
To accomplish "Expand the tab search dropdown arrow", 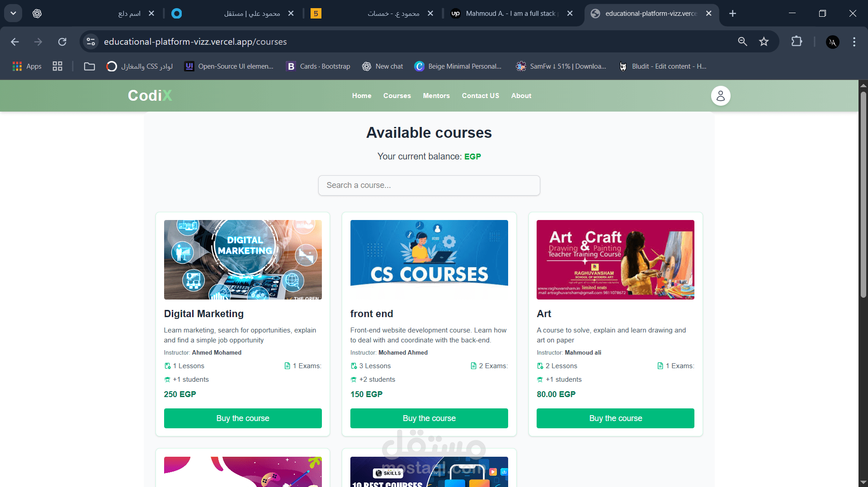I will coord(13,13).
